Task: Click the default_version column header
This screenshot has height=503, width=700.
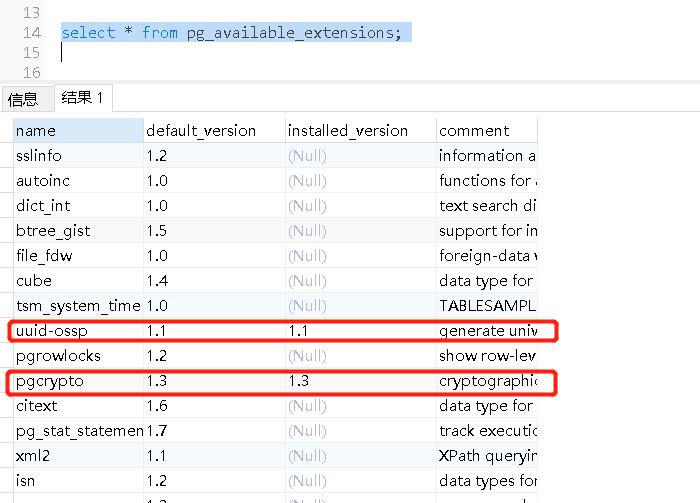Action: (214, 131)
